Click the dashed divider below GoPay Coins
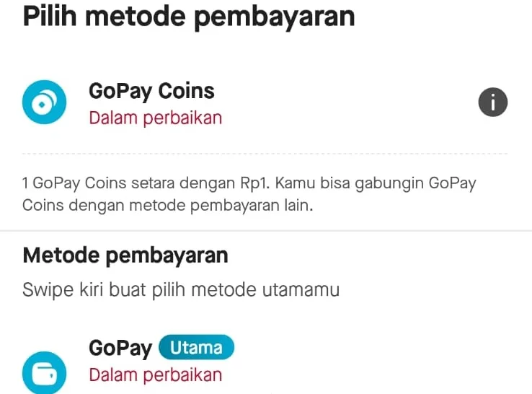Viewport: 532px width, 394px height. click(265, 154)
